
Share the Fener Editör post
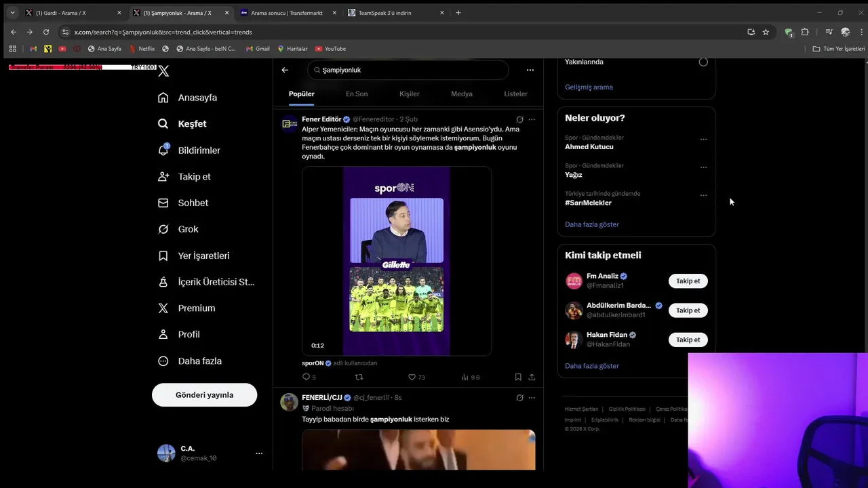coord(532,377)
